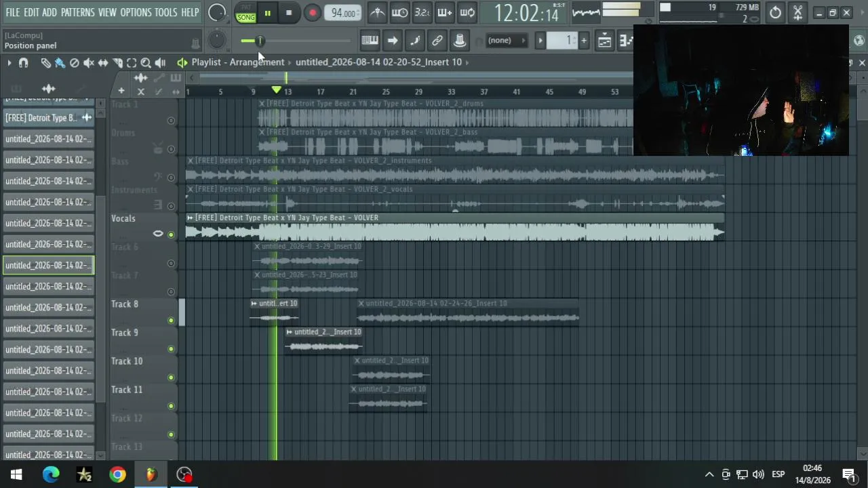
Task: Unmute the Drums track
Action: coord(171,149)
